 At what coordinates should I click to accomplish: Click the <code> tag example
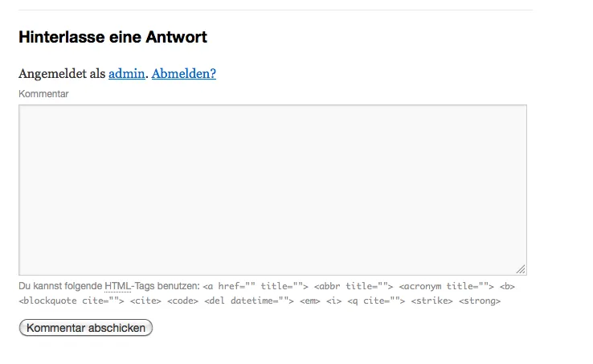pos(182,301)
